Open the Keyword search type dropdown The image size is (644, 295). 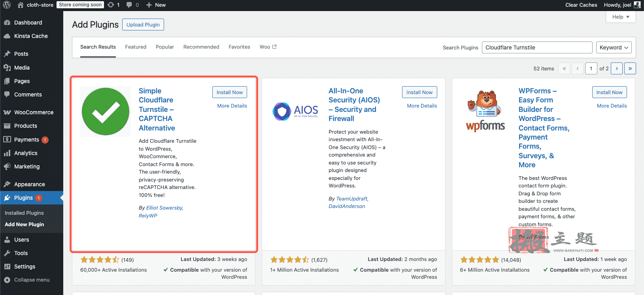(x=614, y=47)
